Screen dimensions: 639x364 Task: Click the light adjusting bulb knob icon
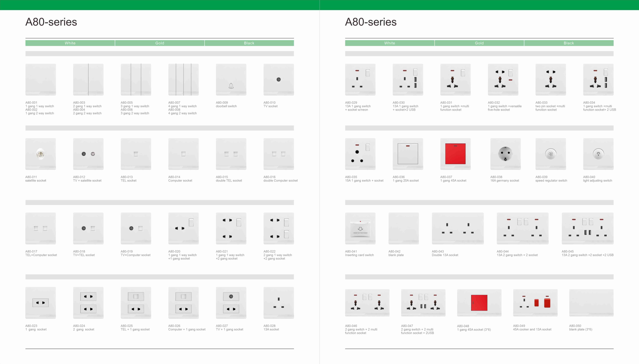pyautogui.click(x=598, y=154)
